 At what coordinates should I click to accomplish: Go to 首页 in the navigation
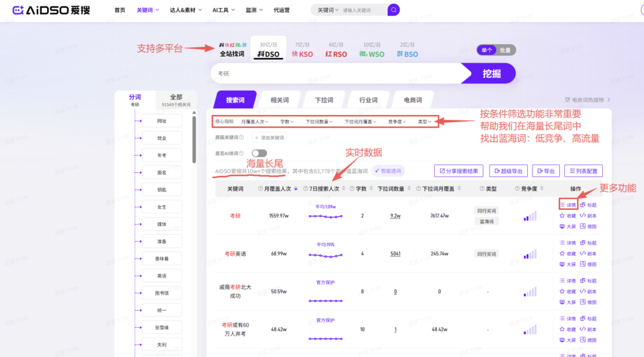click(x=120, y=10)
